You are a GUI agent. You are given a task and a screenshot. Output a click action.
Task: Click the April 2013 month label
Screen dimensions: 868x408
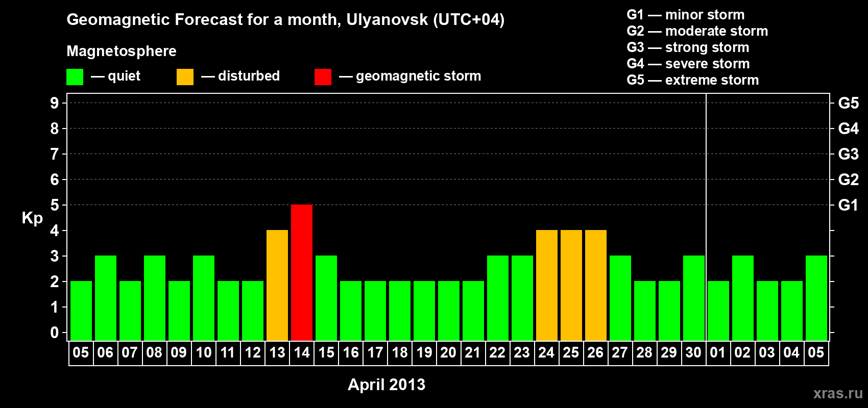[387, 385]
